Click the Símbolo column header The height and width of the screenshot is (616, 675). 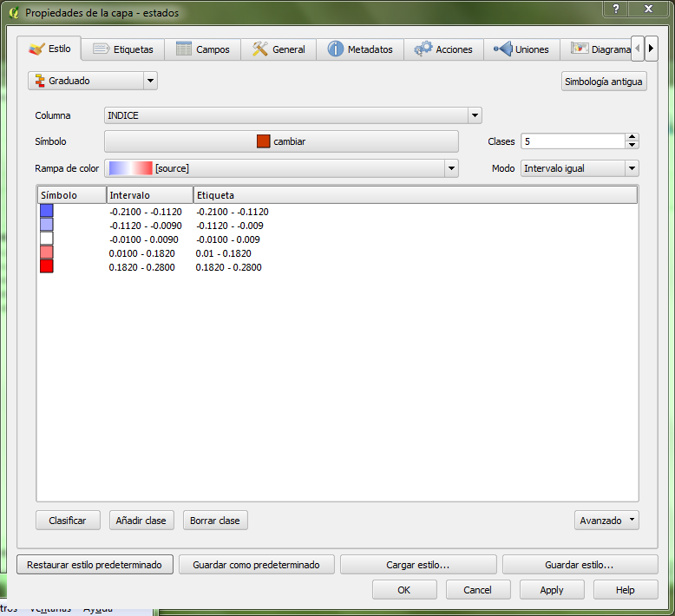pyautogui.click(x=71, y=195)
